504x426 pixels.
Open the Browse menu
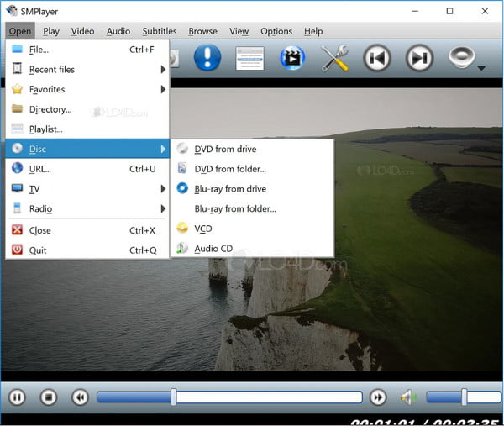[x=202, y=31]
